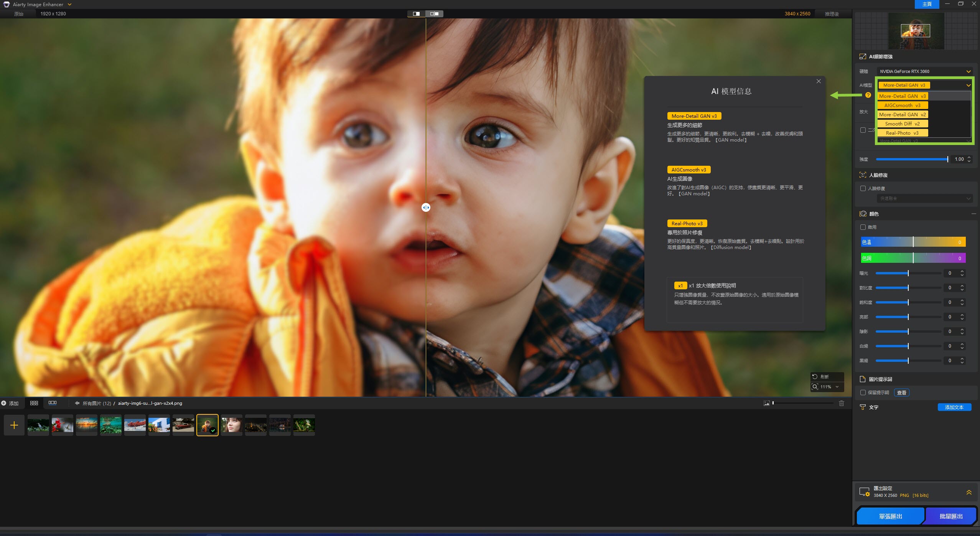This screenshot has width=980, height=536.
Task: Click the orange question mark model info icon
Action: coord(868,95)
